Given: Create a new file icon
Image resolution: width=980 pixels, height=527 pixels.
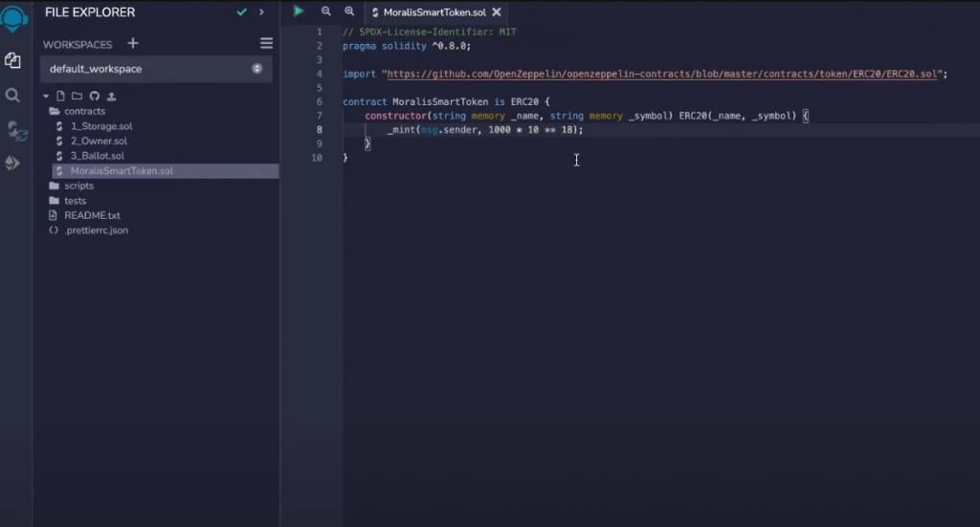Looking at the screenshot, I should 60,97.
